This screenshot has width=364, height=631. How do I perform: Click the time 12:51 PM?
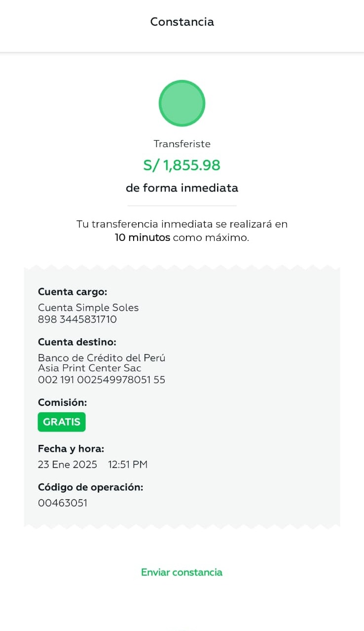pos(128,465)
